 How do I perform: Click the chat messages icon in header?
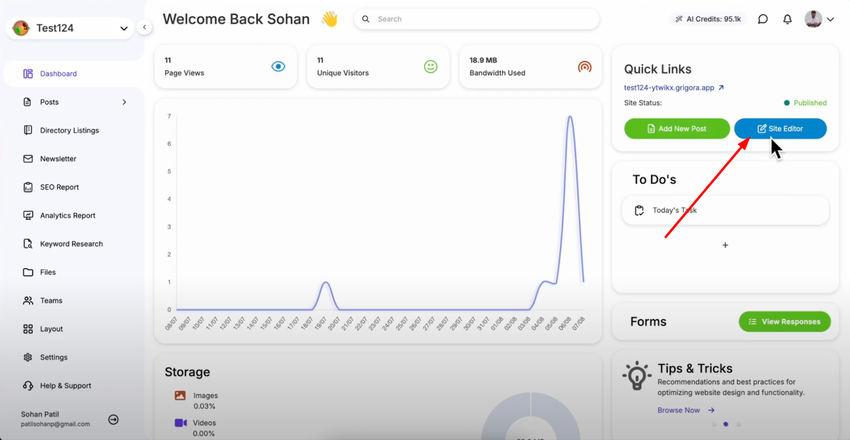click(763, 19)
